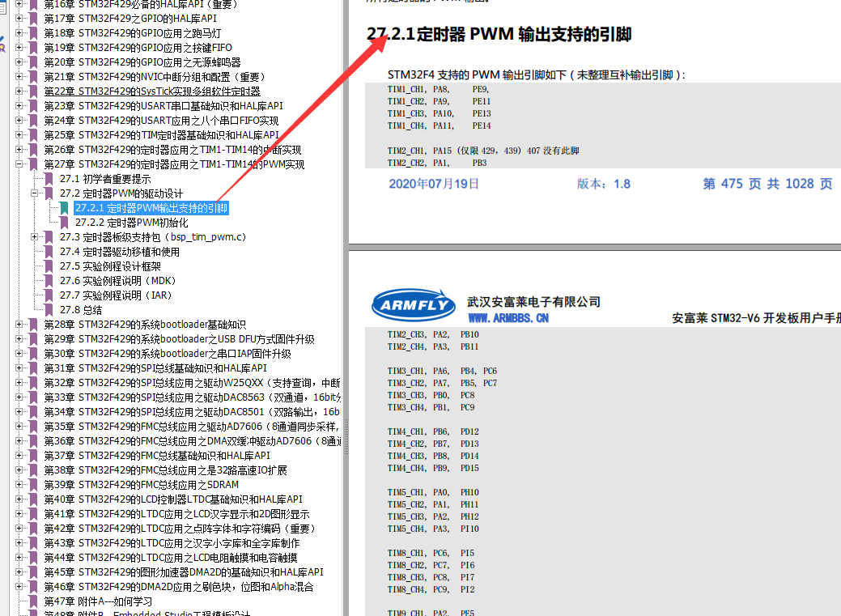841x616 pixels.
Task: Click the line TIM2_CH1, PA15 (仅限 429，439)
Action: 482,151
